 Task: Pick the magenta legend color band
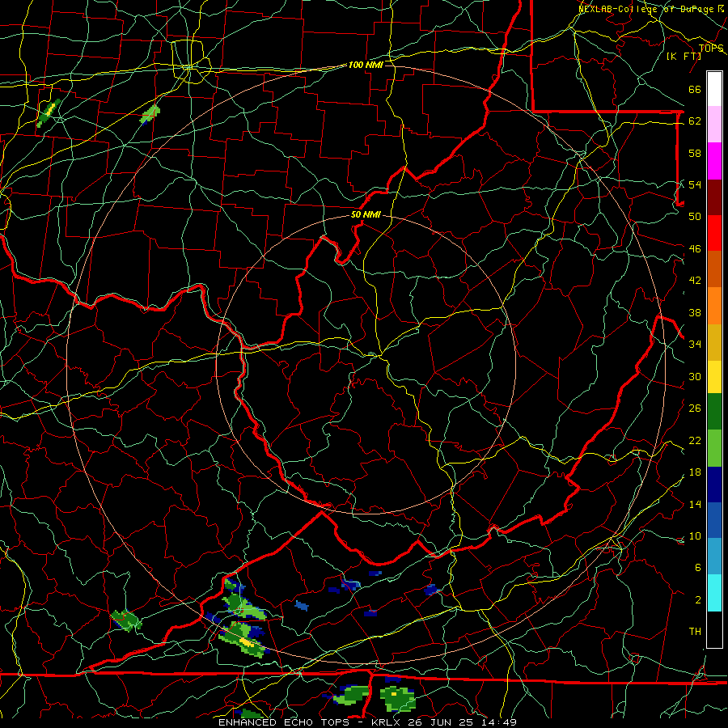tap(714, 161)
